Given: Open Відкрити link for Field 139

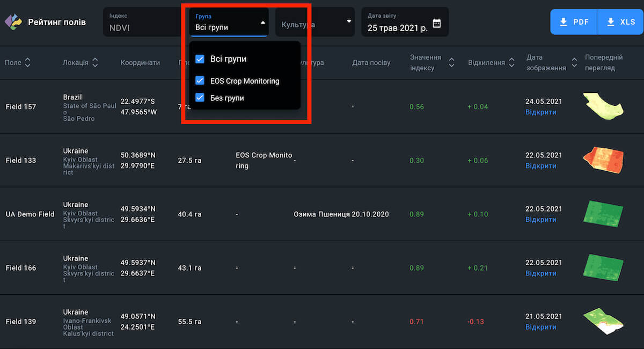Looking at the screenshot, I should [x=540, y=327].
